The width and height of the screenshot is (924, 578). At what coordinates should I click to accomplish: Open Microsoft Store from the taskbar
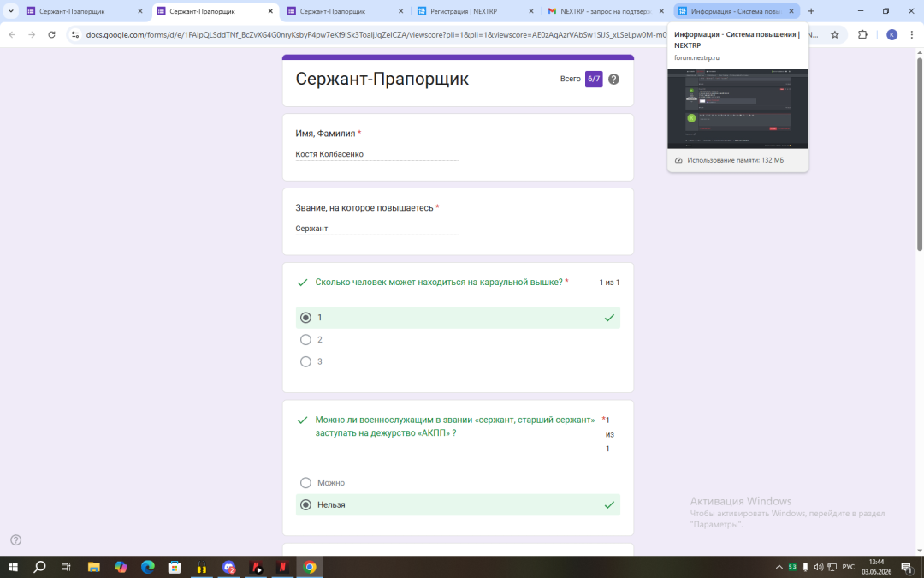[x=175, y=567]
